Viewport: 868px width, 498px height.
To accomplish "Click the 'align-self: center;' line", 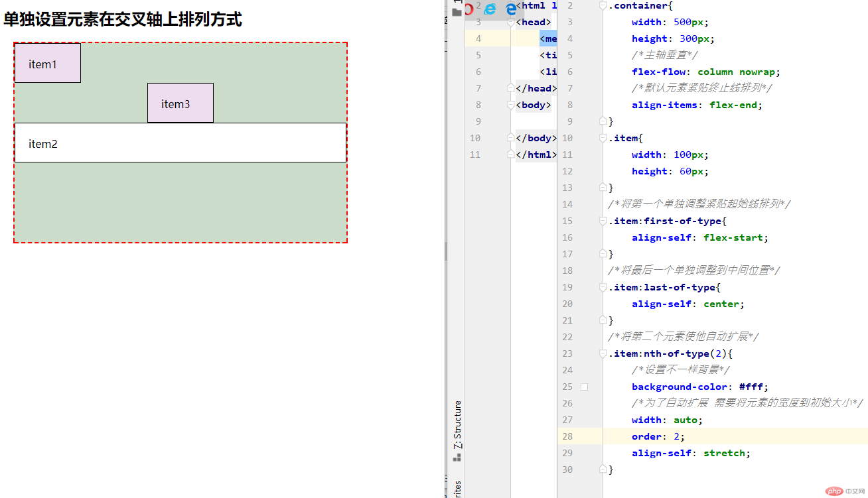I will point(688,304).
